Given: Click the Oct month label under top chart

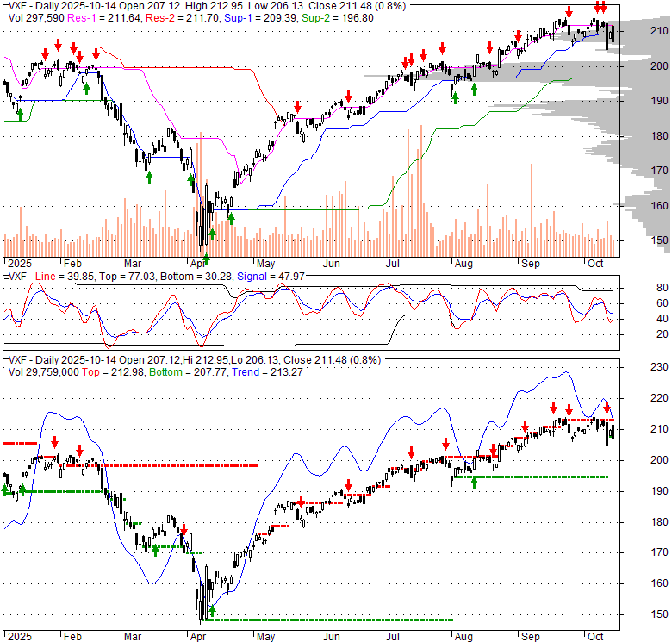Looking at the screenshot, I should [595, 264].
